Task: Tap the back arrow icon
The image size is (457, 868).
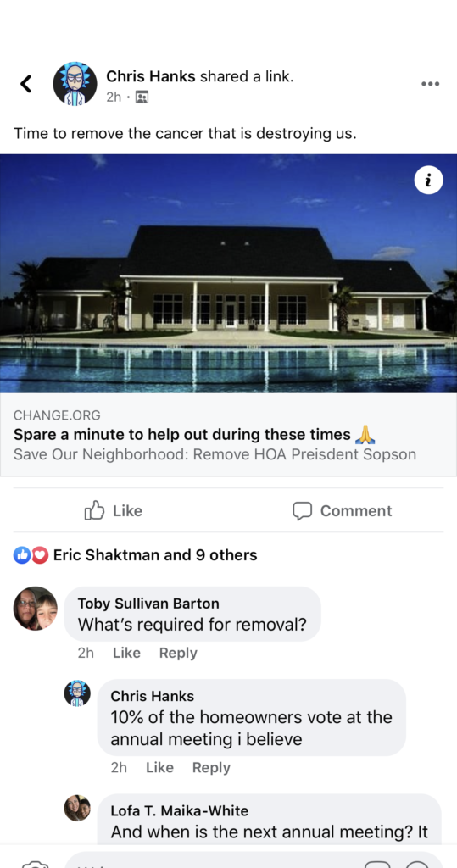Action: [25, 84]
